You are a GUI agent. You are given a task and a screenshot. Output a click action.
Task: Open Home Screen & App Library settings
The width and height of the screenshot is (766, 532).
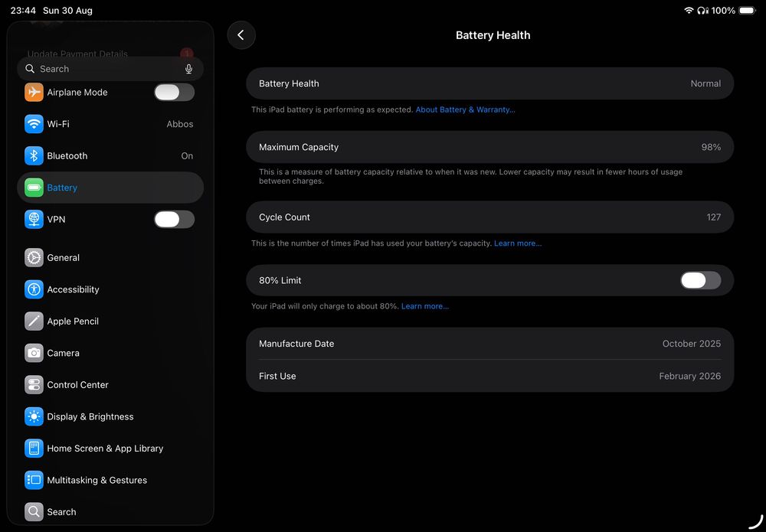[x=110, y=448]
